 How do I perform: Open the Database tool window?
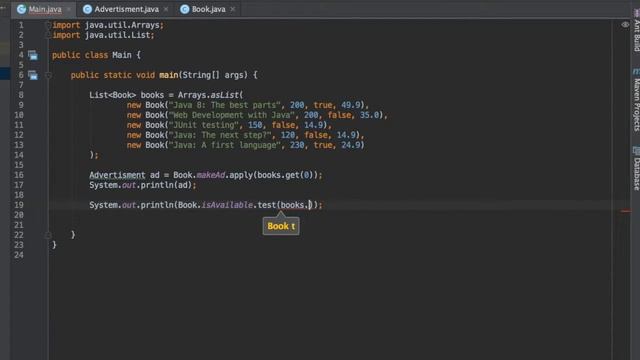(x=636, y=168)
